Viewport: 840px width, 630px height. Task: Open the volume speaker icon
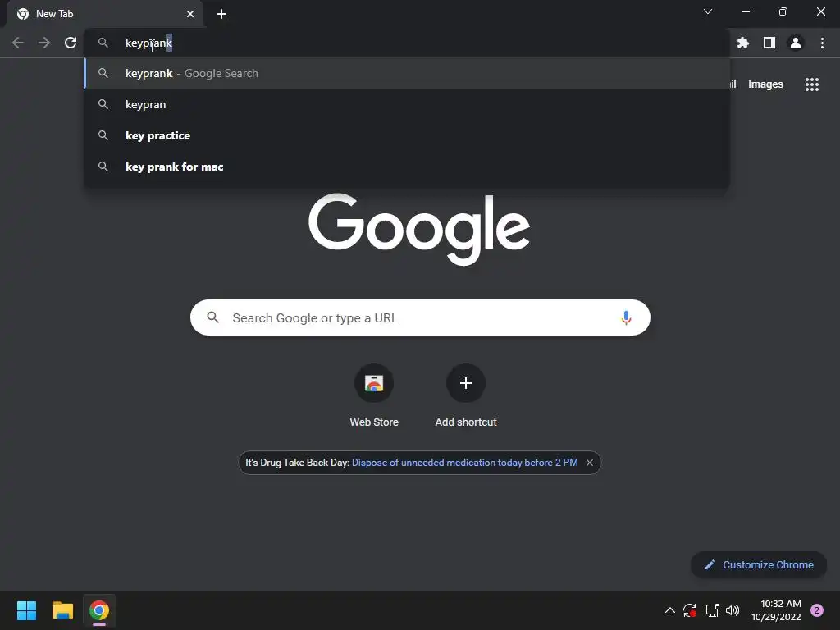733,610
